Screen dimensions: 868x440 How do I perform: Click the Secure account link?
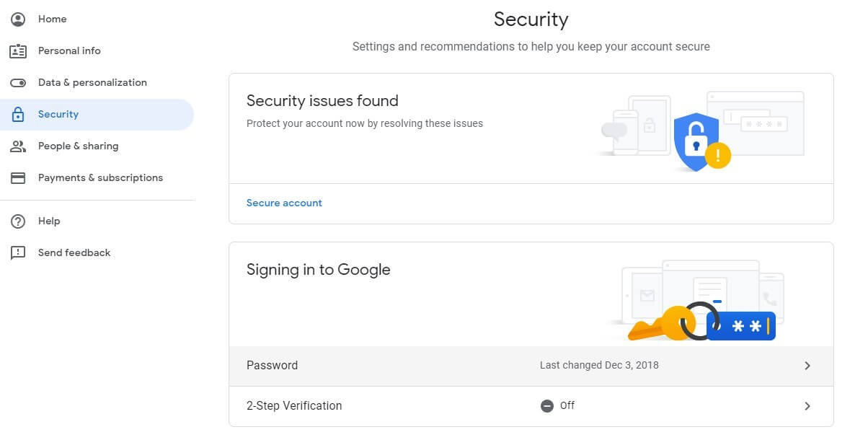coord(284,203)
